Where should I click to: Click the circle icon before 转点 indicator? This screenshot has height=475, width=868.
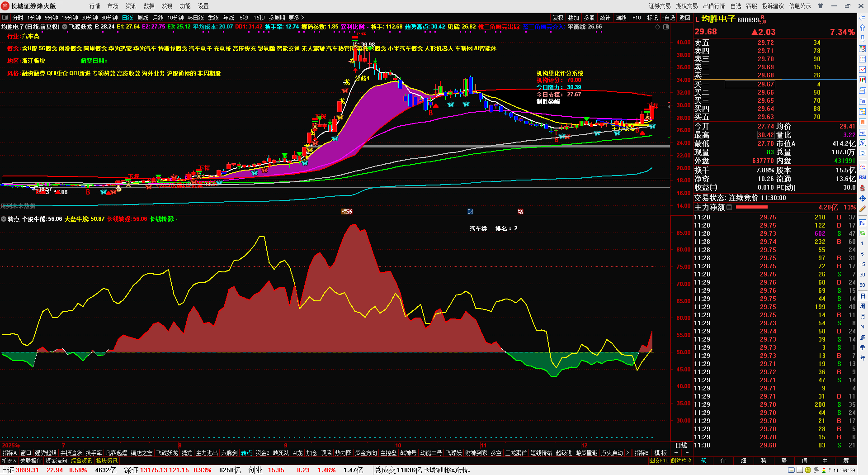point(4,219)
